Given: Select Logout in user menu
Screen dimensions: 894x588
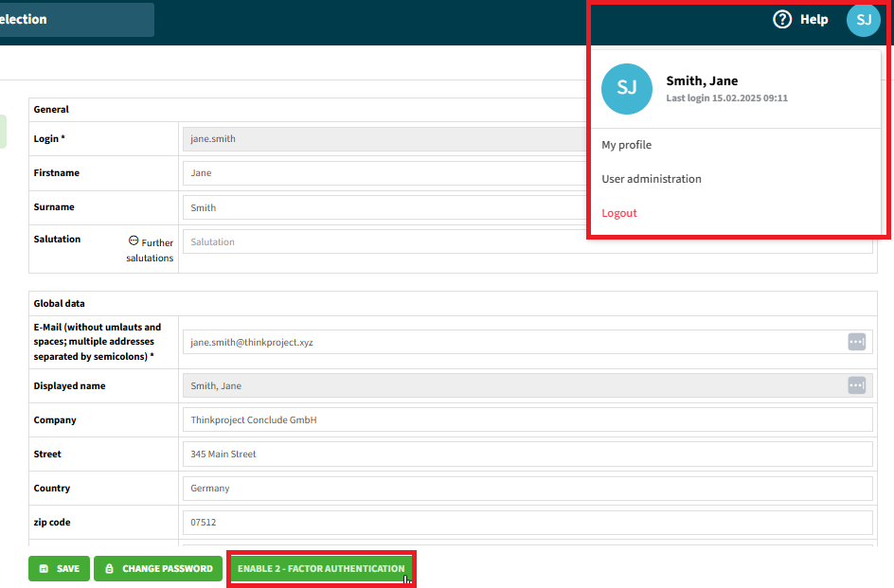Looking at the screenshot, I should (619, 213).
